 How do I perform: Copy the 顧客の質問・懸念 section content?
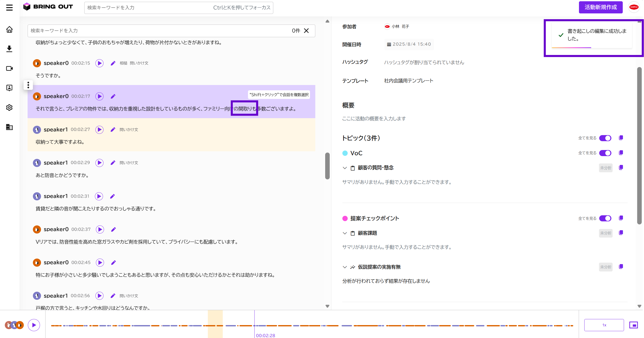tap(621, 167)
